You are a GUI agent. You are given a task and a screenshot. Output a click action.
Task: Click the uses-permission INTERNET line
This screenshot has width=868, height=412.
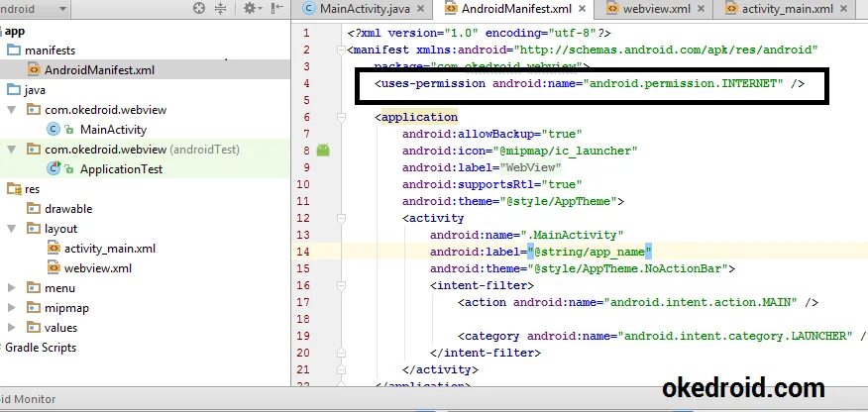[589, 84]
